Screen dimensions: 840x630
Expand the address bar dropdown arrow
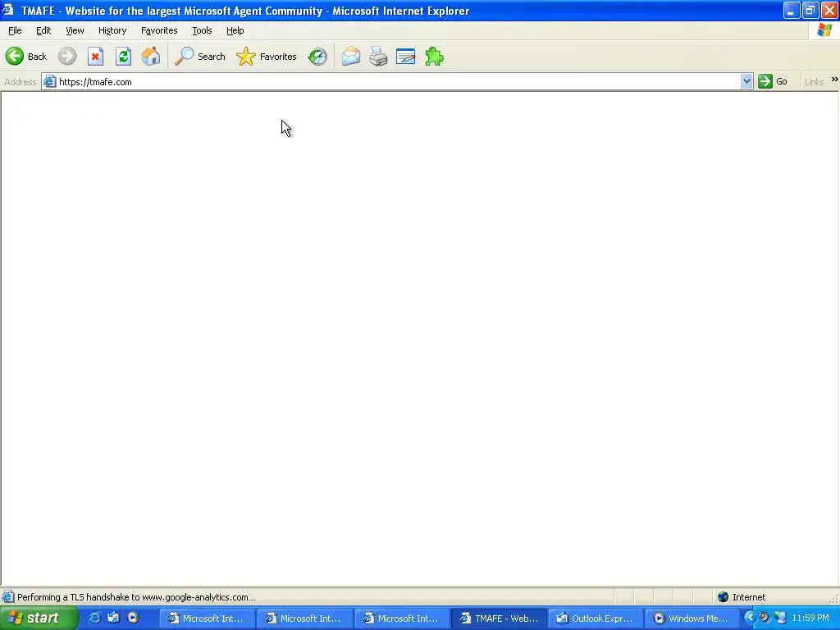point(746,81)
